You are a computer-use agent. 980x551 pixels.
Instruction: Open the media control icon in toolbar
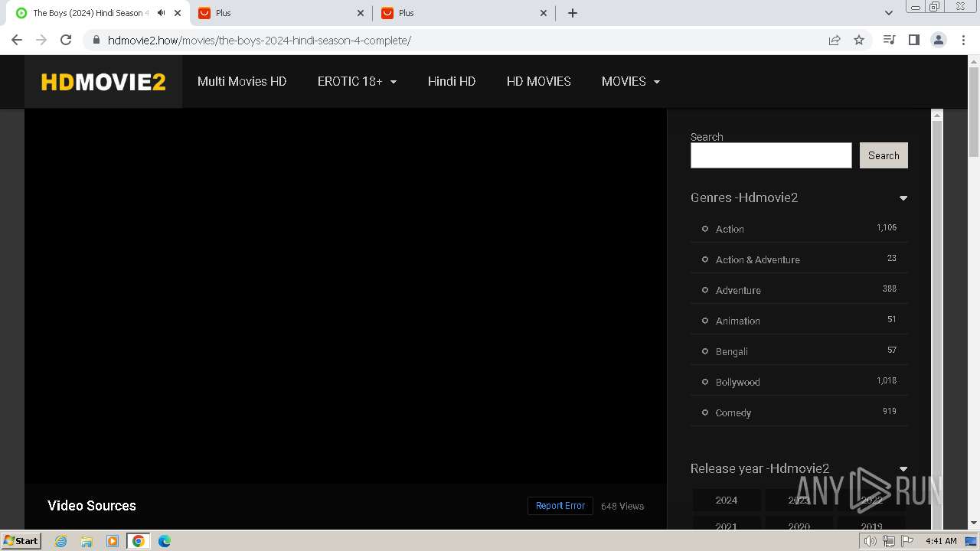pyautogui.click(x=889, y=40)
